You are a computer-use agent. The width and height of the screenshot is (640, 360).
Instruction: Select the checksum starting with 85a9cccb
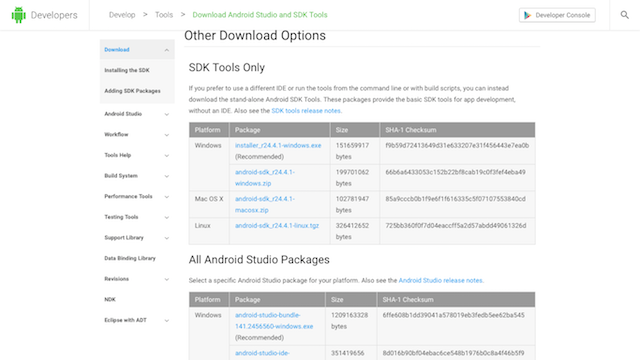pos(456,199)
